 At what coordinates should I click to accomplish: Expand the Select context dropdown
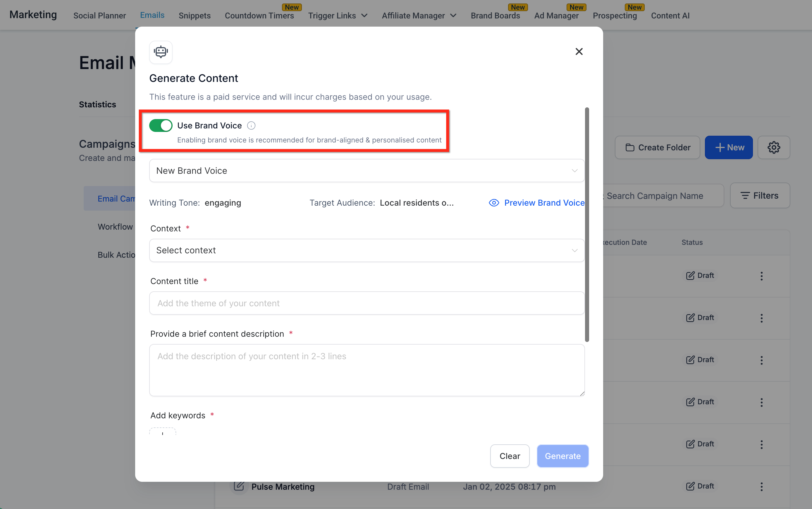coord(367,250)
